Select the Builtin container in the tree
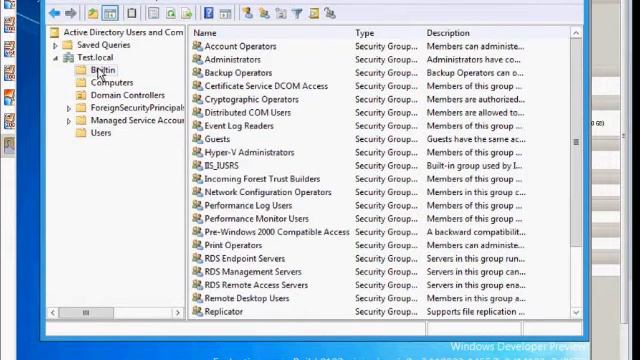Image resolution: width=640 pixels, height=360 pixels. 103,70
